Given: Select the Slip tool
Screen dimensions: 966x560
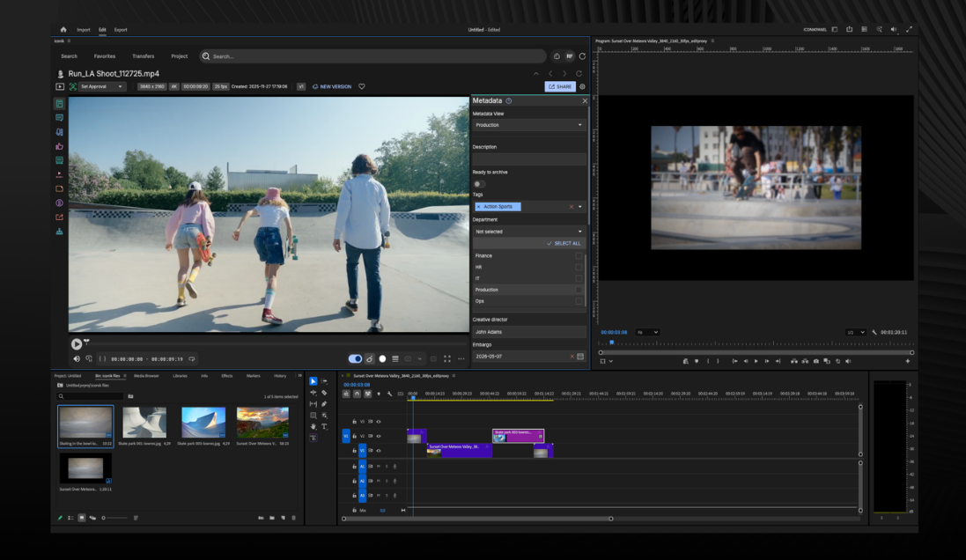Looking at the screenshot, I should pyautogui.click(x=313, y=403).
